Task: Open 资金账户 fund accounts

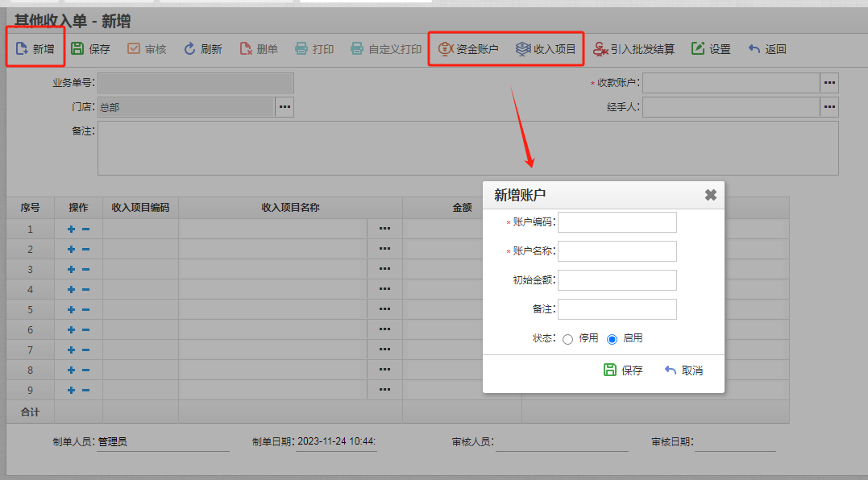Action: pos(468,48)
